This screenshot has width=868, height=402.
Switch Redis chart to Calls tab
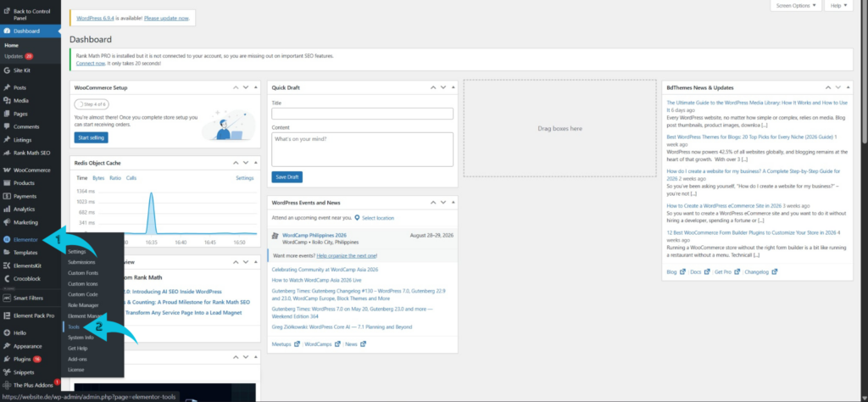coord(131,178)
